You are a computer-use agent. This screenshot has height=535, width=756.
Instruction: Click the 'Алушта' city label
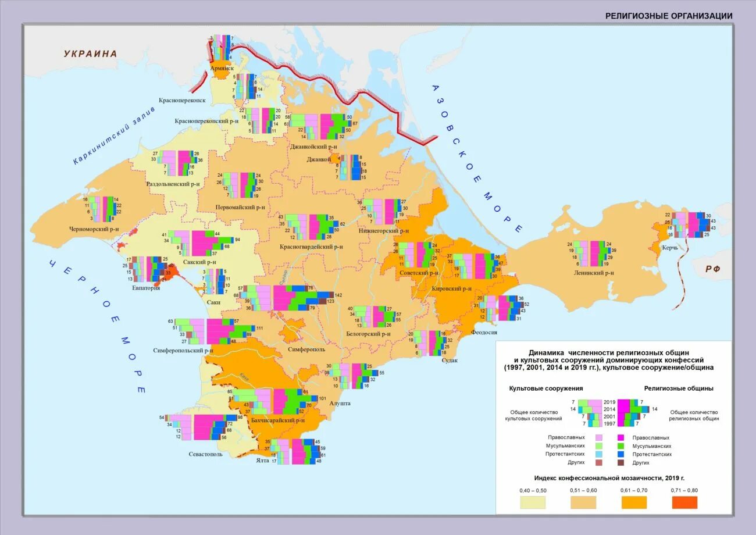tap(340, 403)
